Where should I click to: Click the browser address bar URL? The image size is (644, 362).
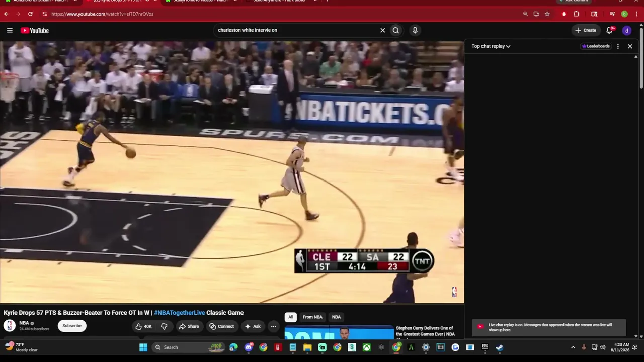103,14
